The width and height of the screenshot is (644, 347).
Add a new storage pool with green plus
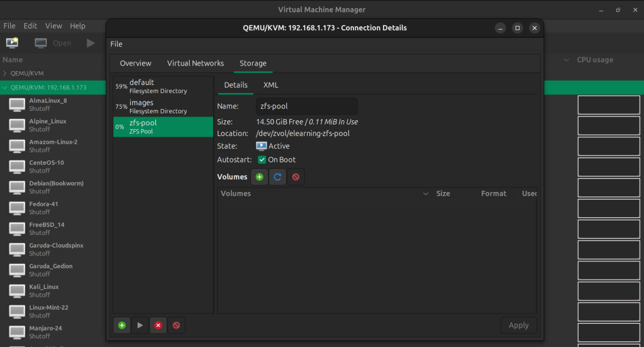(x=122, y=325)
